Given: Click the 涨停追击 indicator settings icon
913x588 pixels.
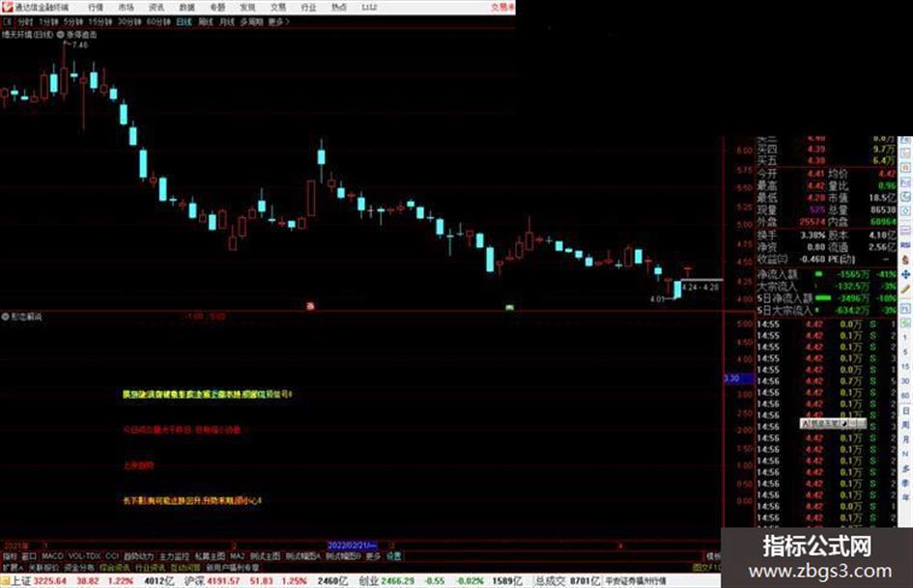Looking at the screenshot, I should (61, 35).
